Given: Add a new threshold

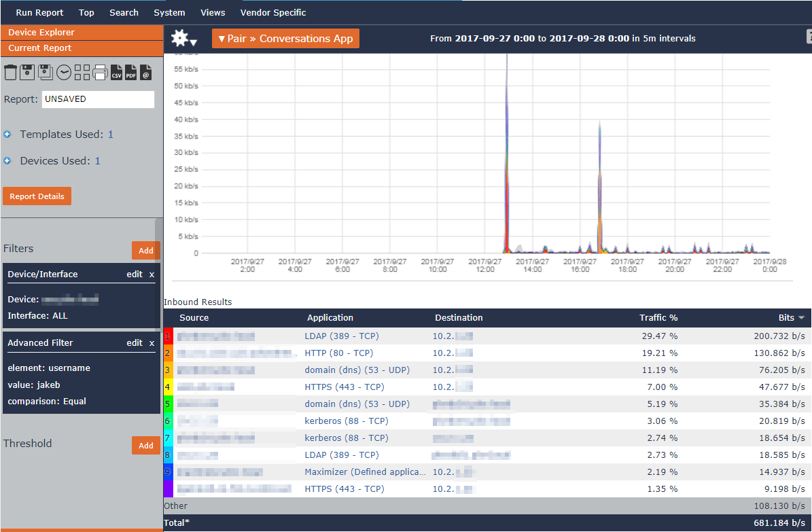Looking at the screenshot, I should [145, 446].
